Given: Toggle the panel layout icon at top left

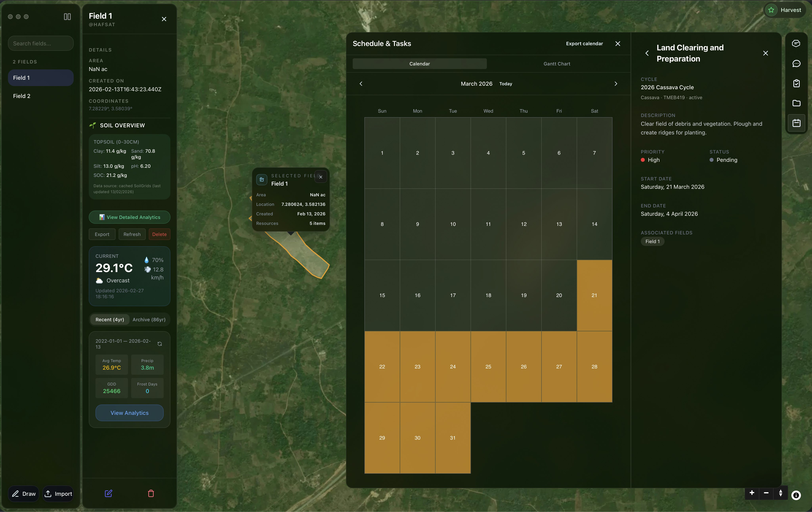Looking at the screenshot, I should [67, 16].
